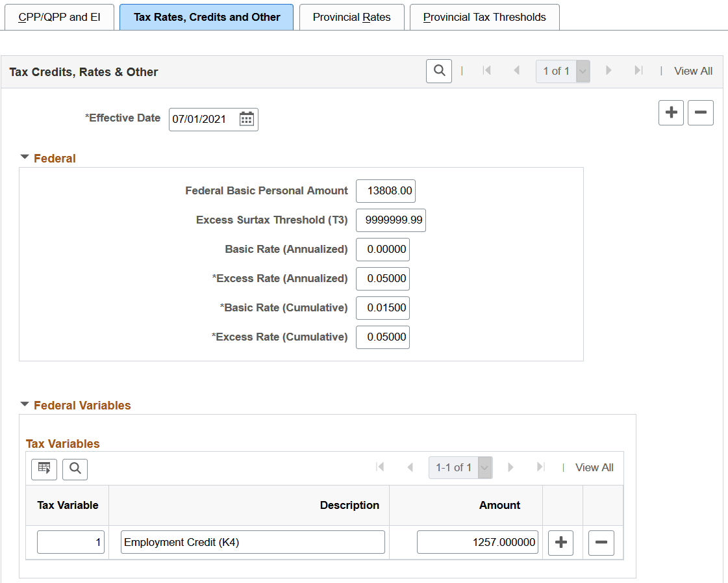This screenshot has width=728, height=583.
Task: Go to next row in Tax Credits header
Action: click(x=609, y=71)
